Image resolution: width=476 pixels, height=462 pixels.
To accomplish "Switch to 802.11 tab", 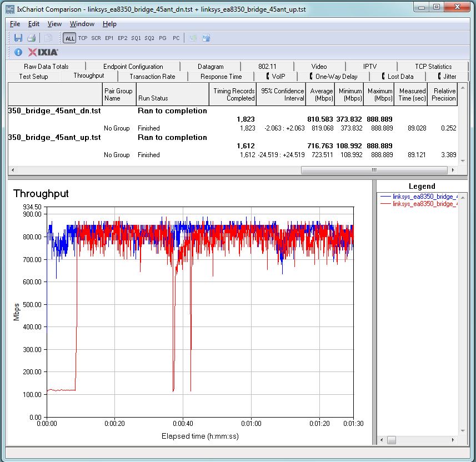I will tap(267, 67).
